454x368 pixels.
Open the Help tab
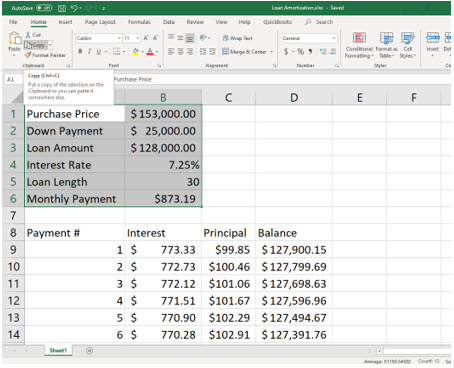point(244,22)
